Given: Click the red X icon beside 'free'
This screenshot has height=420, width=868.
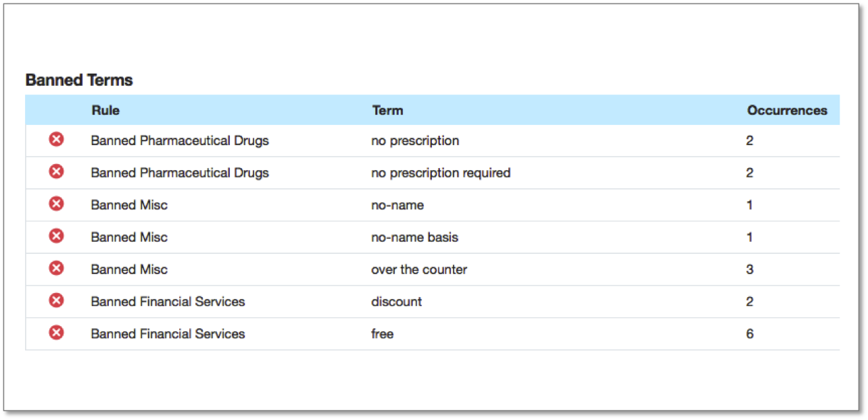Looking at the screenshot, I should click(57, 333).
